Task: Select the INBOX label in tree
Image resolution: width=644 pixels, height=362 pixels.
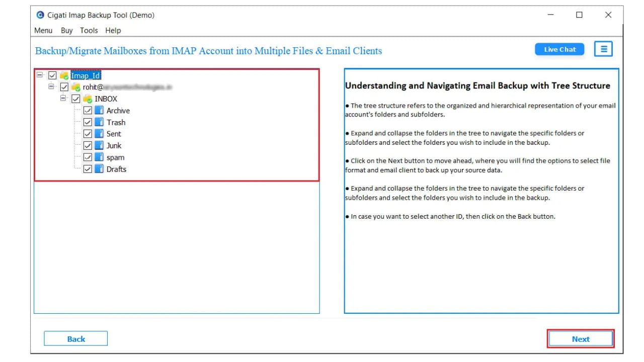Action: click(x=106, y=99)
